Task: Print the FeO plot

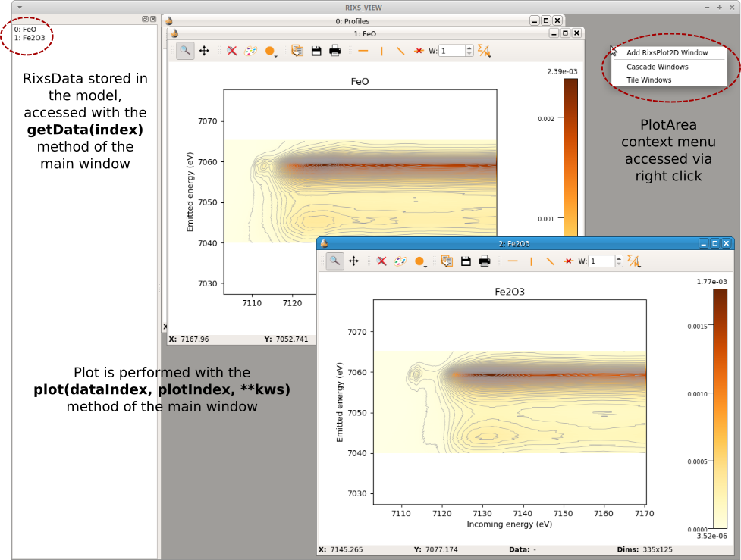Action: coord(334,51)
